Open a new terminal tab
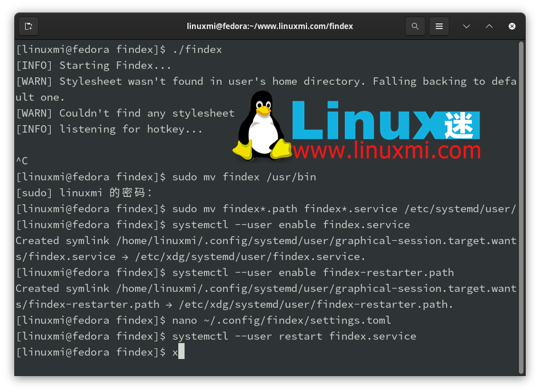This screenshot has width=540, height=392. [x=28, y=26]
